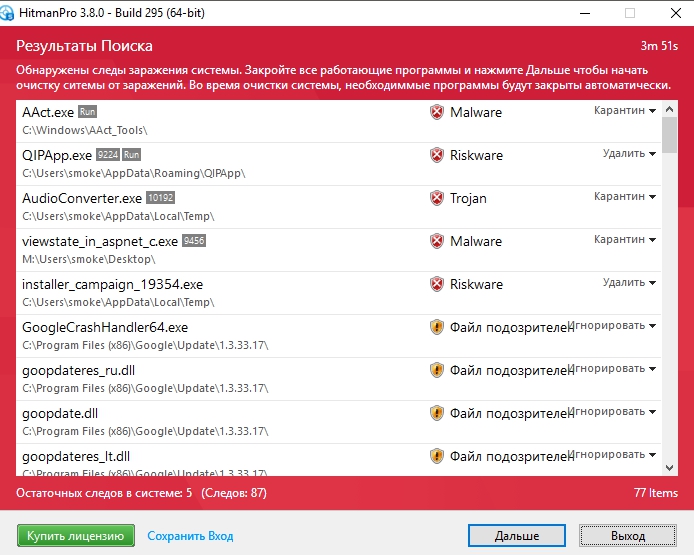The image size is (694, 555).
Task: Select the installer_campaign_19354.exe file name
Action: (112, 284)
